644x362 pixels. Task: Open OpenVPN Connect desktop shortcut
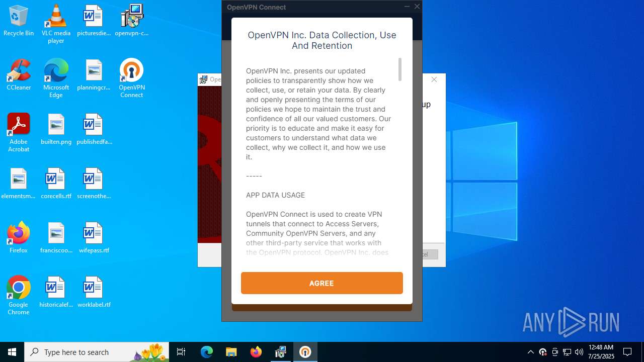tap(132, 78)
